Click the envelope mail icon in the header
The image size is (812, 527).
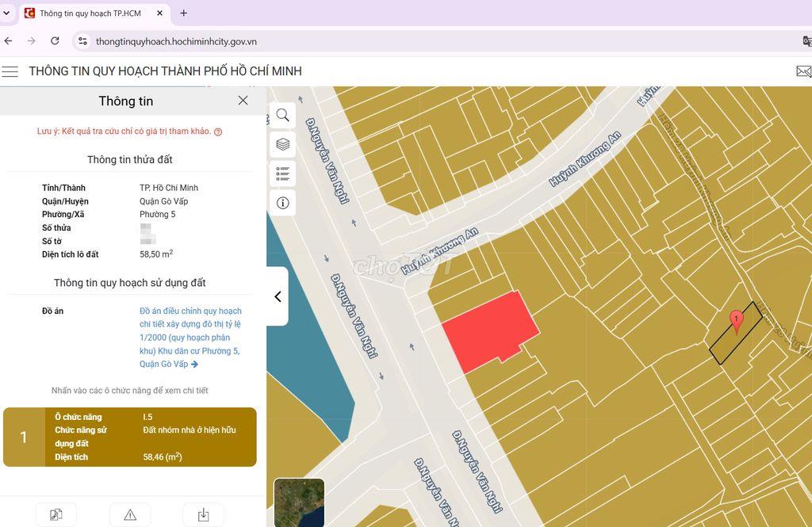pyautogui.click(x=804, y=71)
